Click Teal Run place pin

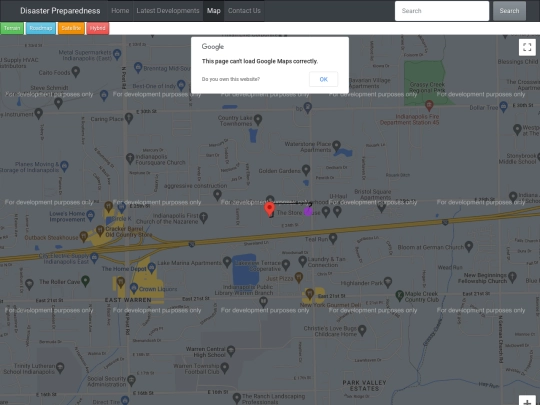click(x=333, y=238)
